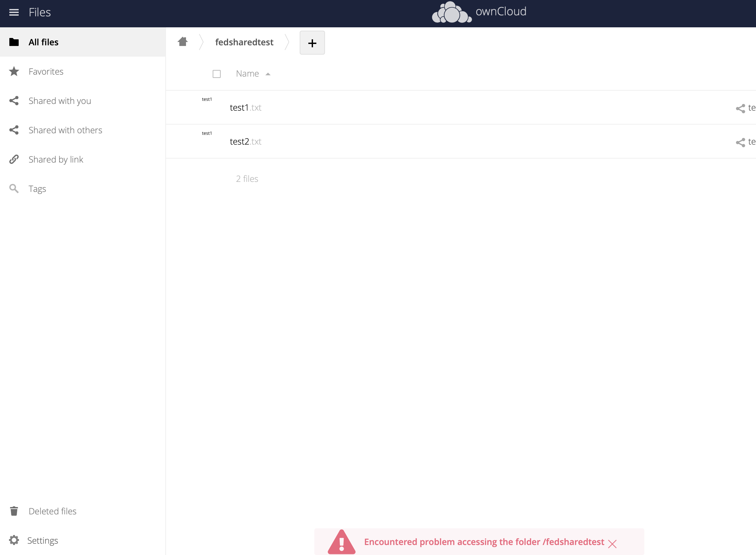Click share icon for test1.txt
756x555 pixels.
pos(740,108)
